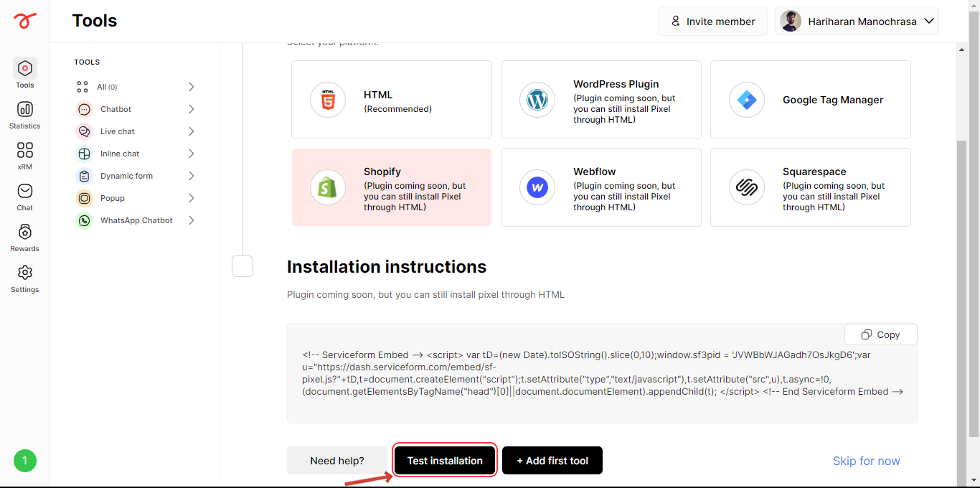The image size is (980, 488).
Task: Open Settings in the left navigation
Action: click(x=25, y=278)
